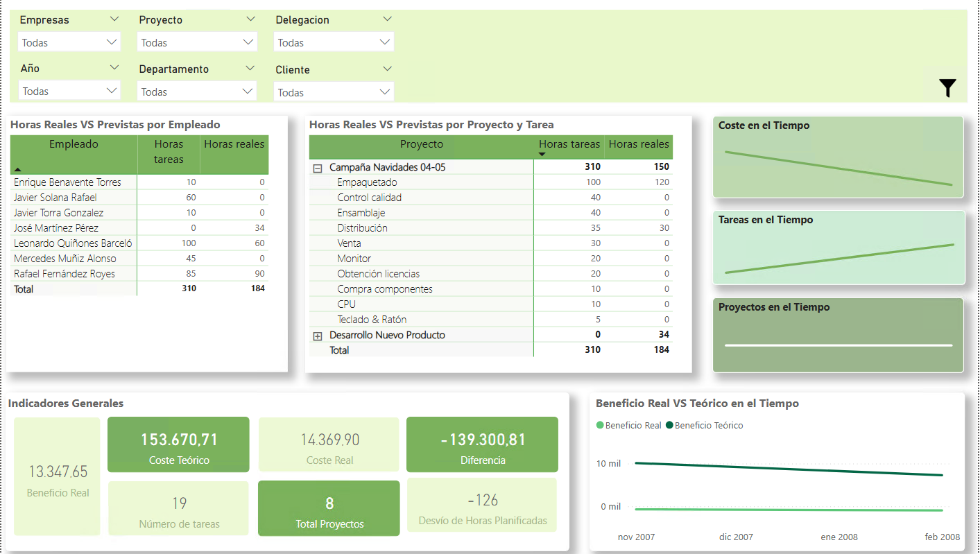
Task: Select the Coste Teórico KPI card
Action: coord(178,444)
